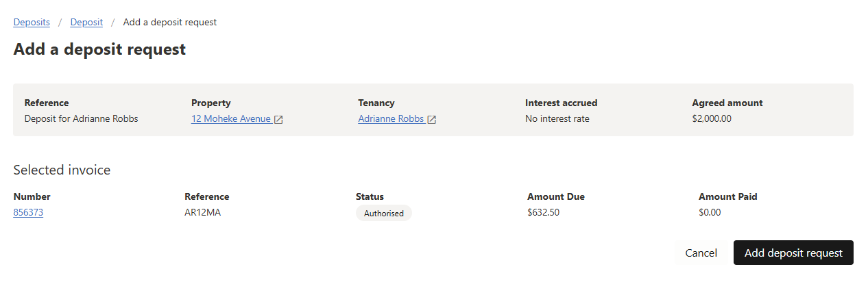Open external link icon beside 12 Moheke Avenue
Image resolution: width=868 pixels, height=282 pixels.
[x=278, y=120]
